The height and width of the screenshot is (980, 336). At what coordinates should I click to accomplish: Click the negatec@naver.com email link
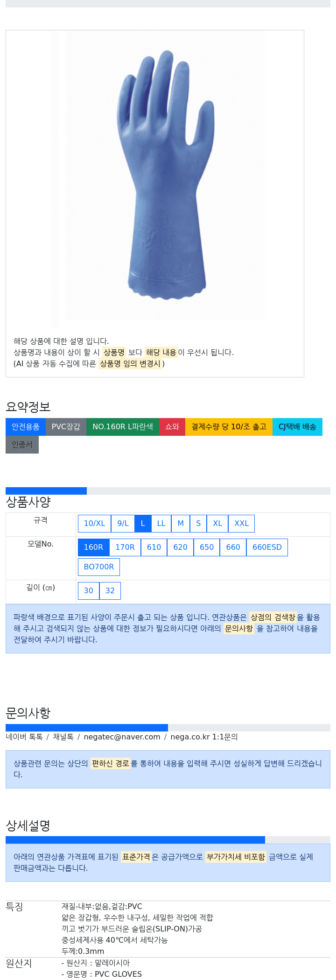pyautogui.click(x=122, y=737)
